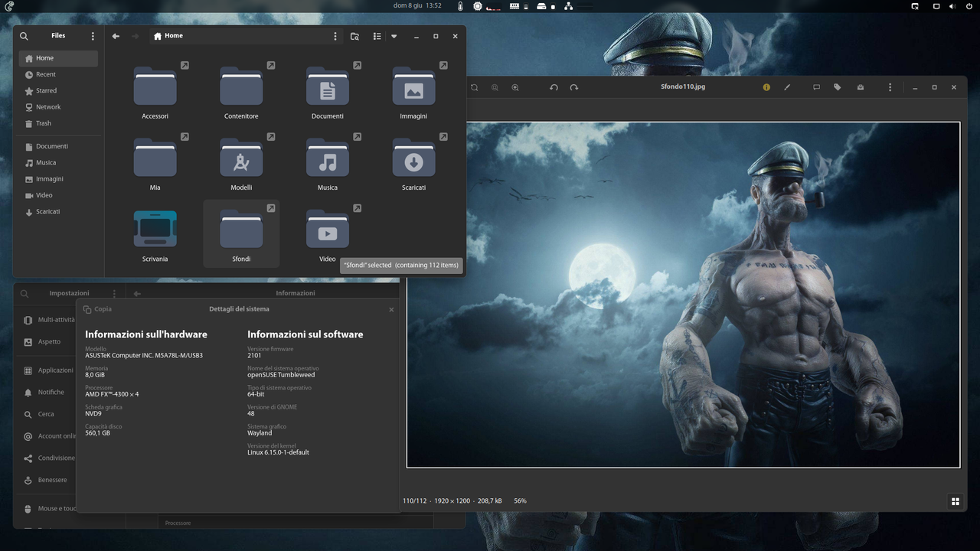Open Condivisione in Impostazioni sidebar

49,458
